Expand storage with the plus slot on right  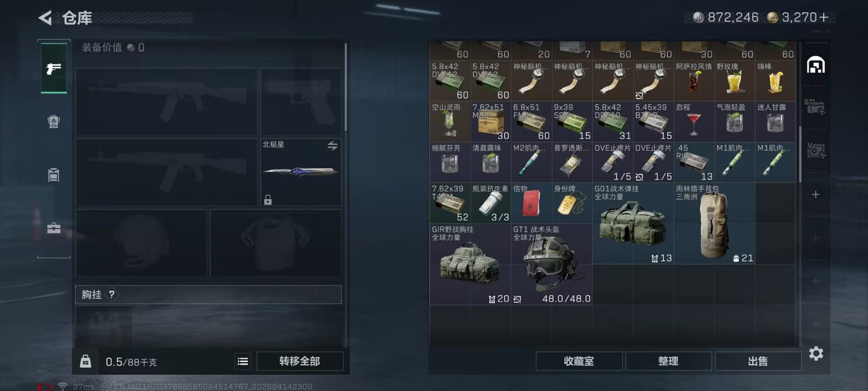point(816,195)
